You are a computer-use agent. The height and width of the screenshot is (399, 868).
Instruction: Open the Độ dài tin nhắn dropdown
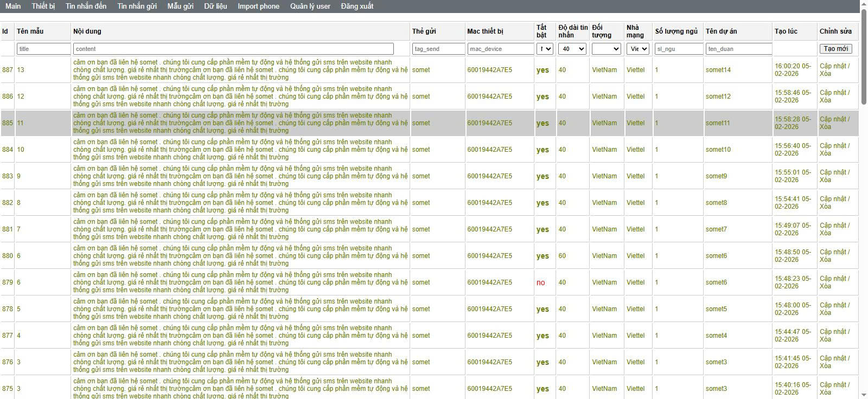[x=572, y=49]
